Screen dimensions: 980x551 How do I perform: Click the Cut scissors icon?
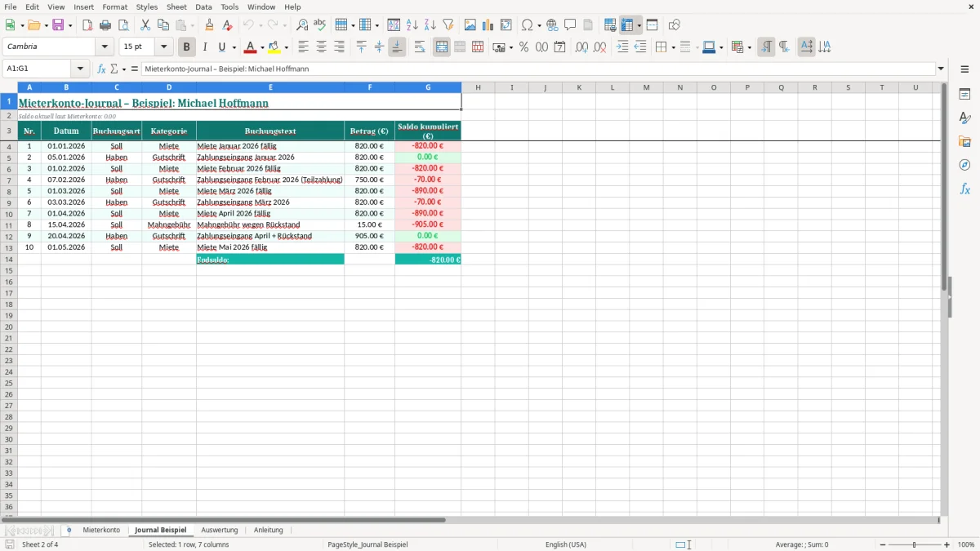pos(145,25)
